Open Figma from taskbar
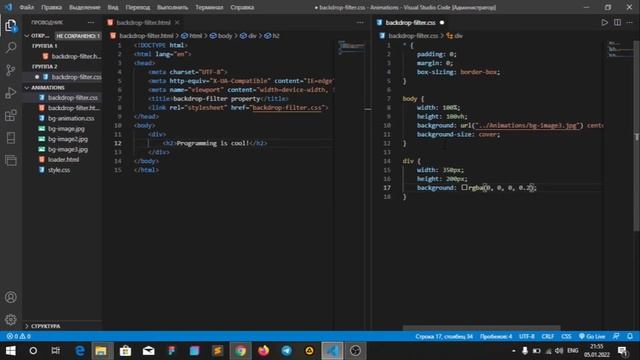Screen dimensions: 640x360 click(x=171, y=351)
